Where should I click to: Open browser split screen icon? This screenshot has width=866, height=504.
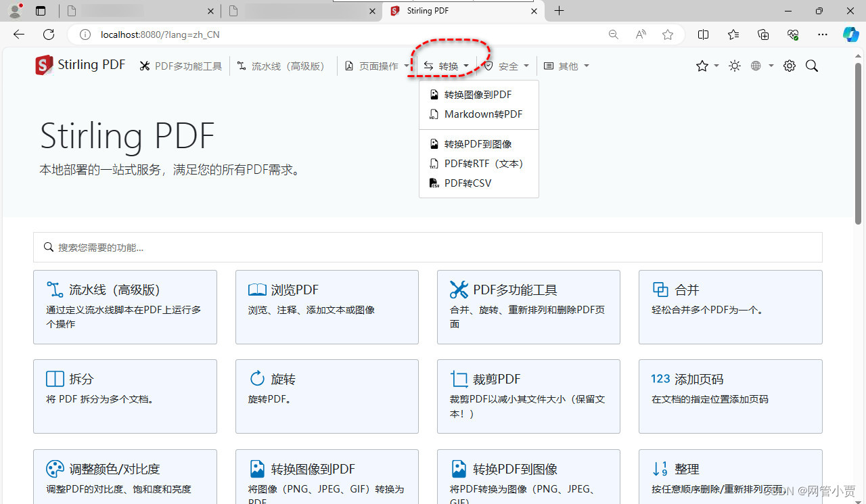point(704,35)
